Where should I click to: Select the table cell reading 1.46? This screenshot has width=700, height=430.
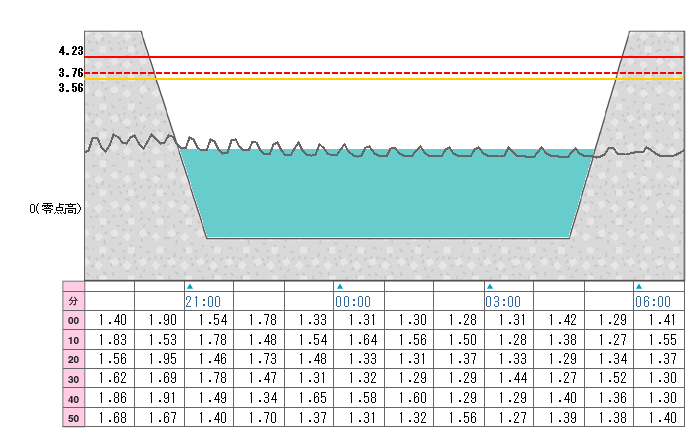tap(209, 359)
